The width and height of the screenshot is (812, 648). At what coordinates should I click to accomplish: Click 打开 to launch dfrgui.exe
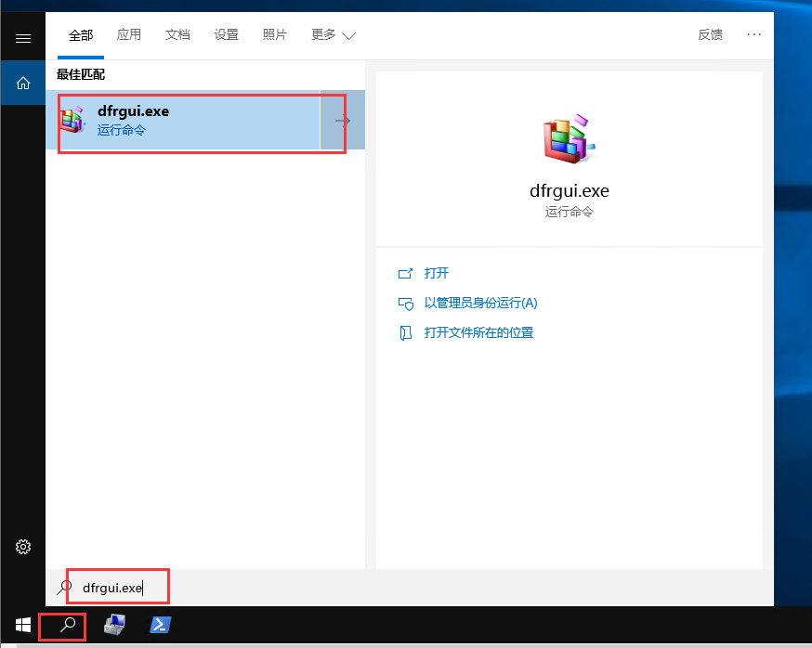436,273
